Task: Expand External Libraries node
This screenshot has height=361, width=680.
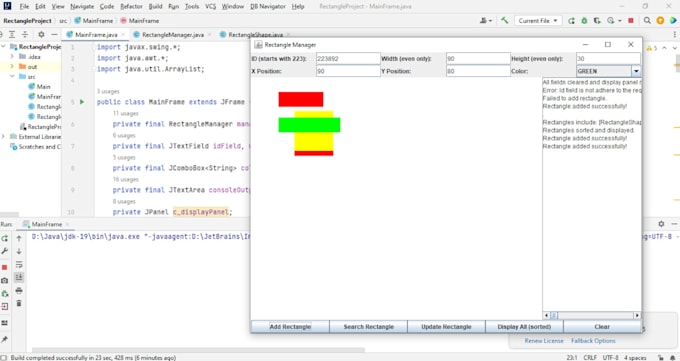Action: 3,137
